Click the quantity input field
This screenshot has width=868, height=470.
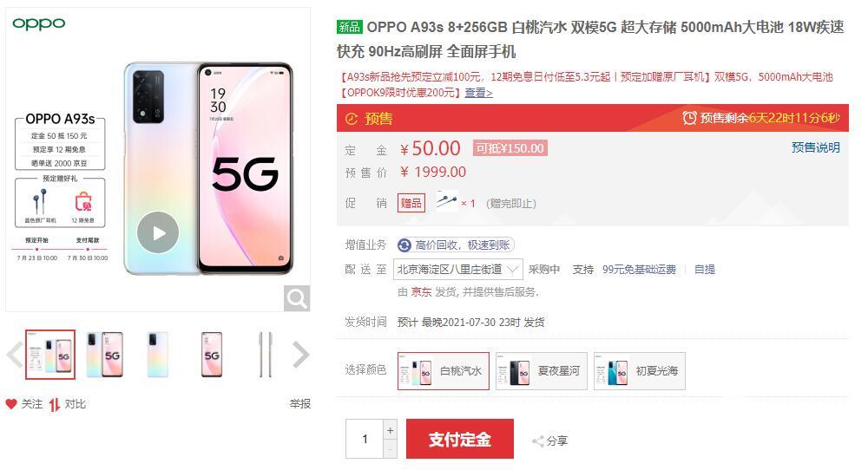click(x=365, y=439)
